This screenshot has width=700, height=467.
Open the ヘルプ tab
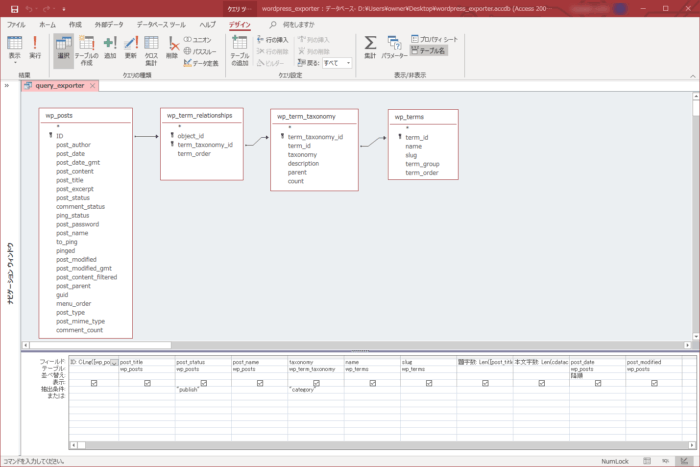(x=208, y=25)
